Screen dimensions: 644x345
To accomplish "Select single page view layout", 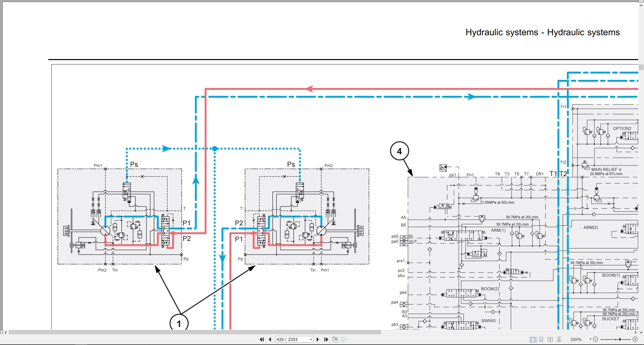I will pos(533,339).
